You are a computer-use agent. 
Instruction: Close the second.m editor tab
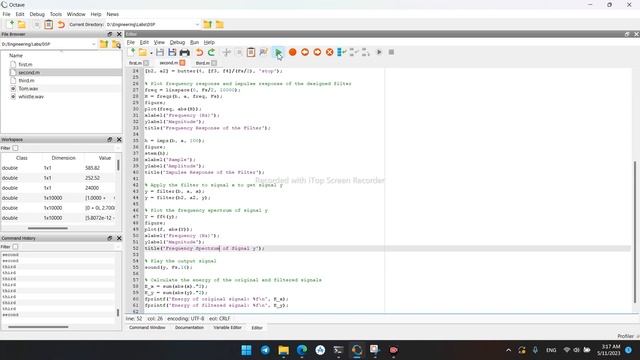point(182,62)
